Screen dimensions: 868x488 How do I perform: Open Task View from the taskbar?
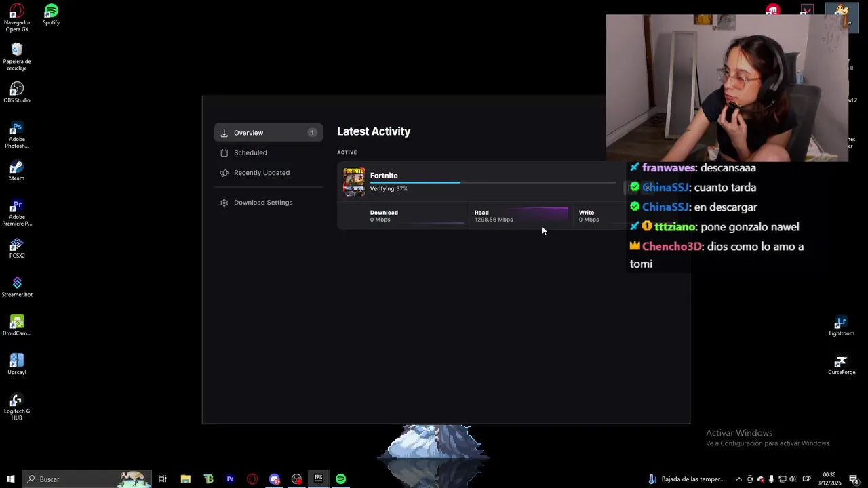click(x=163, y=479)
